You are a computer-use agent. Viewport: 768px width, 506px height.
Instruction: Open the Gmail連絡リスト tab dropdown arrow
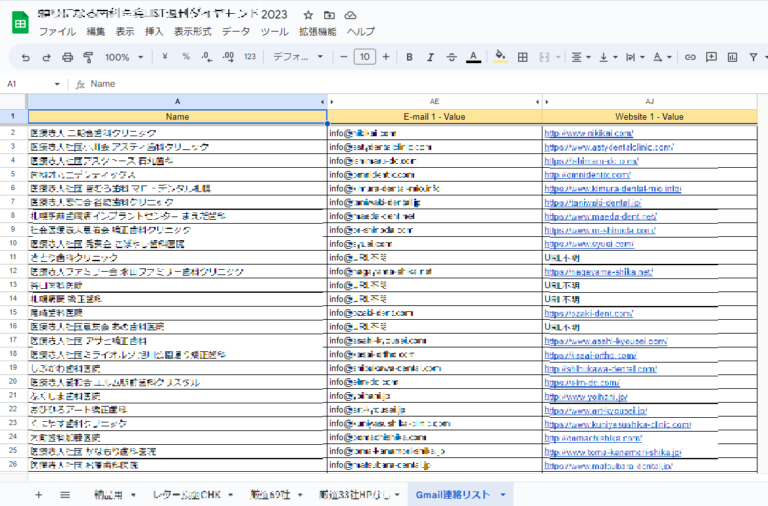[x=502, y=494]
